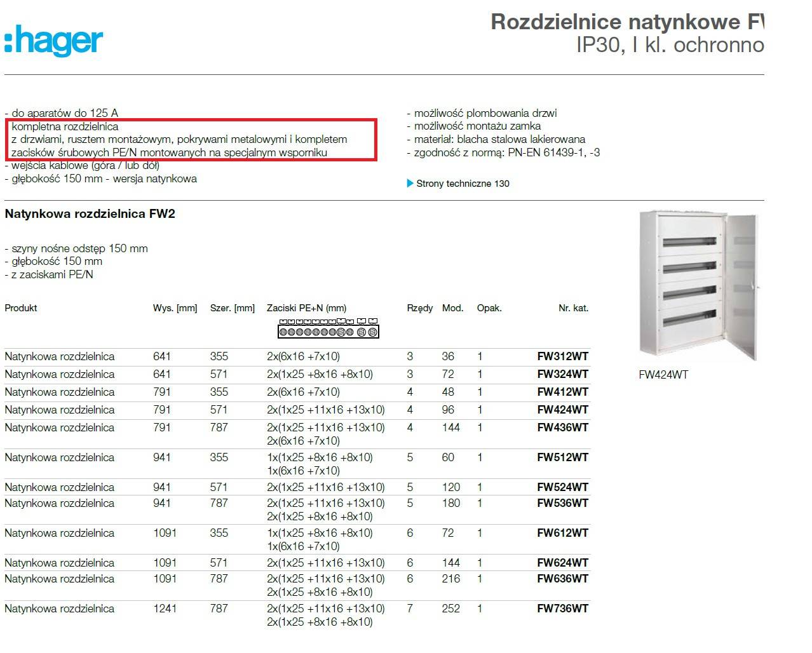Select catalog number FW512WT
The image size is (812, 653).
(562, 457)
